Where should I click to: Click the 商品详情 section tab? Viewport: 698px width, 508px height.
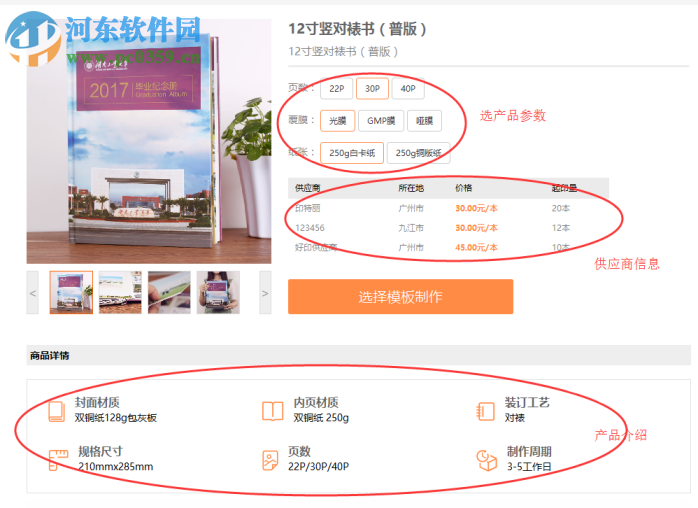pos(49,355)
